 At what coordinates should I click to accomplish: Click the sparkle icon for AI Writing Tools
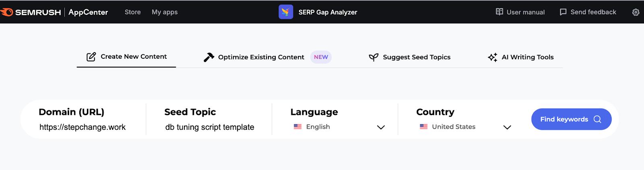(492, 57)
